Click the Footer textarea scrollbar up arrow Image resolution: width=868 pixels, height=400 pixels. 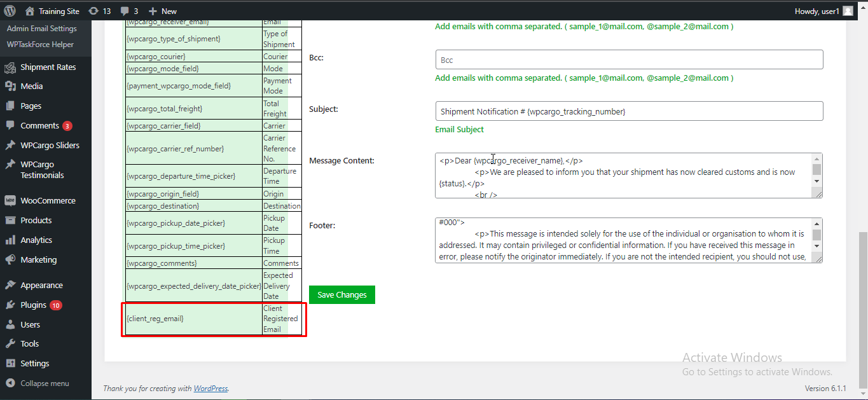point(816,223)
